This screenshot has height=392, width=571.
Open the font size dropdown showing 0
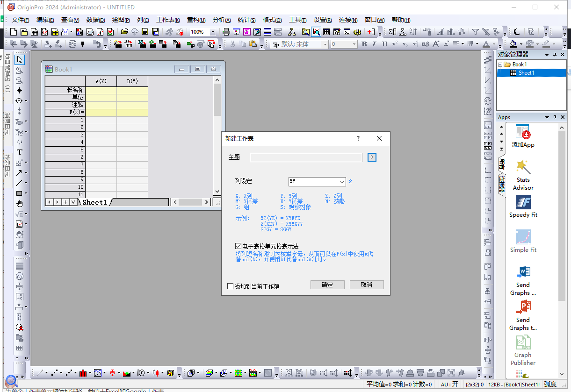(x=354, y=44)
